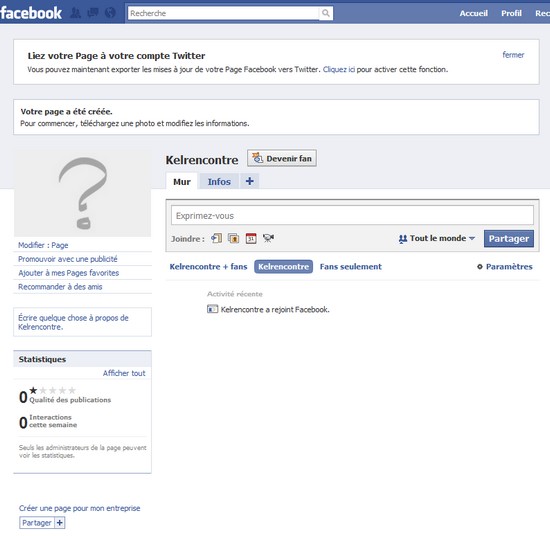The height and width of the screenshot is (536, 550).
Task: Click the blue Partager button
Action: 509,239
